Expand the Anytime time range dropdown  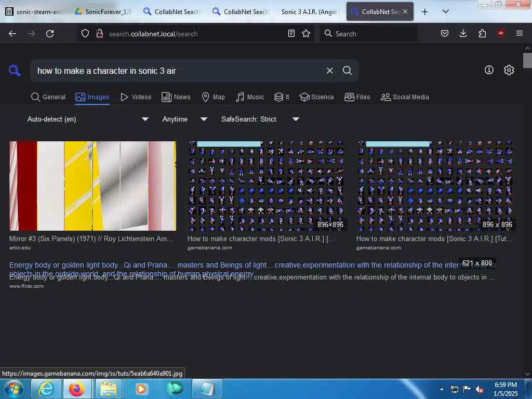pyautogui.click(x=184, y=119)
